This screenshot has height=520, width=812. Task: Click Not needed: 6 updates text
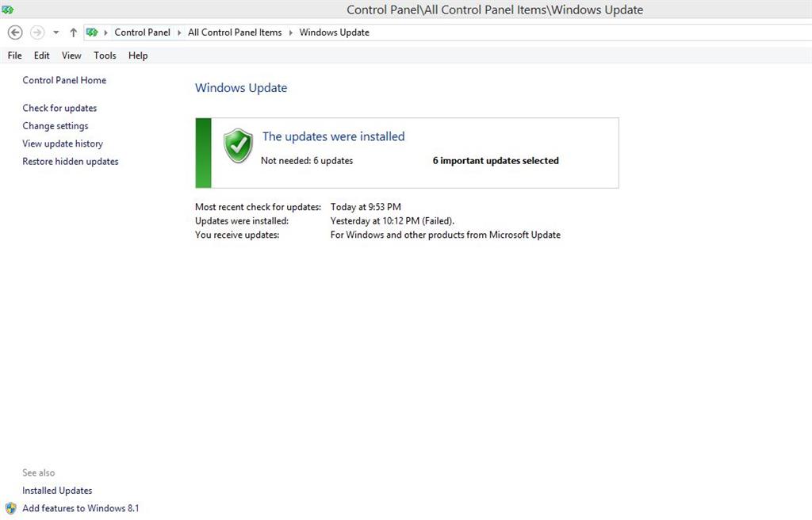pos(307,161)
